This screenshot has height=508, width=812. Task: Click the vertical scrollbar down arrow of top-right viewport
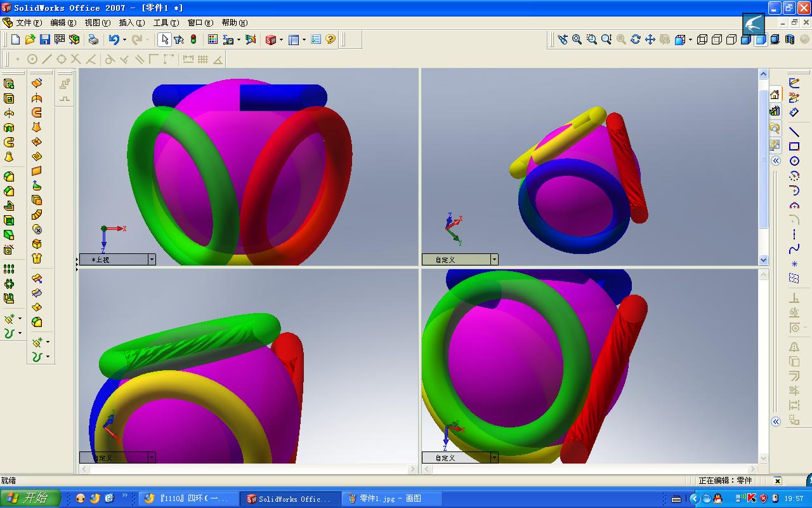coord(763,260)
